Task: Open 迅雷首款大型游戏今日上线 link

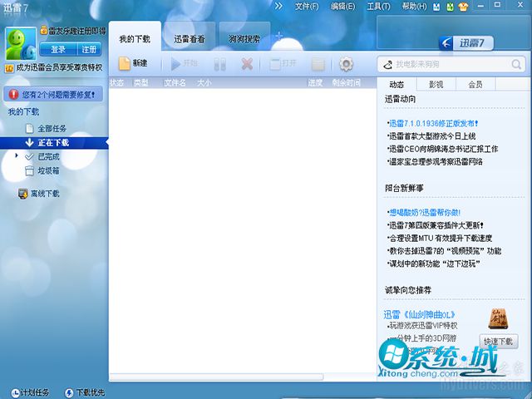Action: pos(431,136)
